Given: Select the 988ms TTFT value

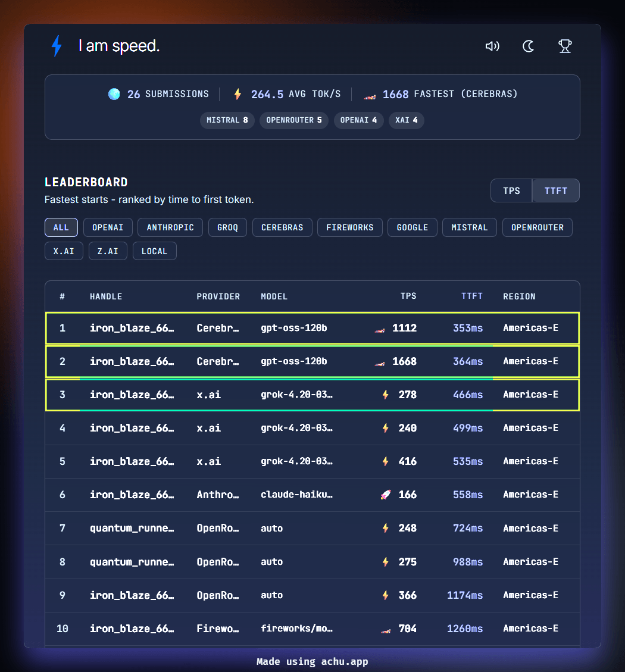Looking at the screenshot, I should click(x=468, y=562).
